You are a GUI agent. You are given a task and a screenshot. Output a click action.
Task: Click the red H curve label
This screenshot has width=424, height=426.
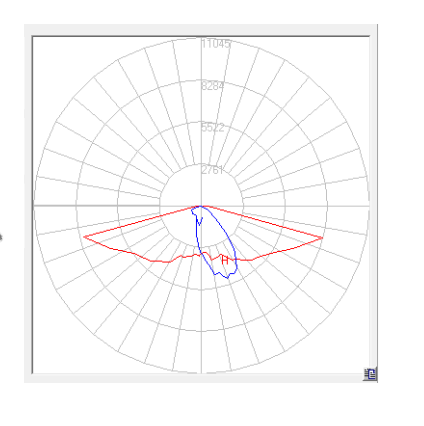click(225, 260)
